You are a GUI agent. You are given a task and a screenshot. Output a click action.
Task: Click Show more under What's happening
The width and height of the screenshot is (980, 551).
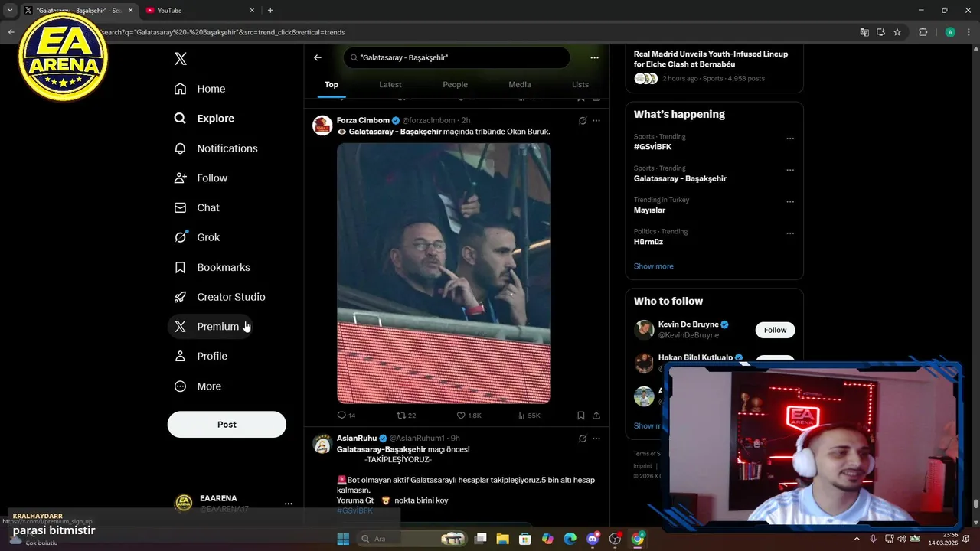654,266
